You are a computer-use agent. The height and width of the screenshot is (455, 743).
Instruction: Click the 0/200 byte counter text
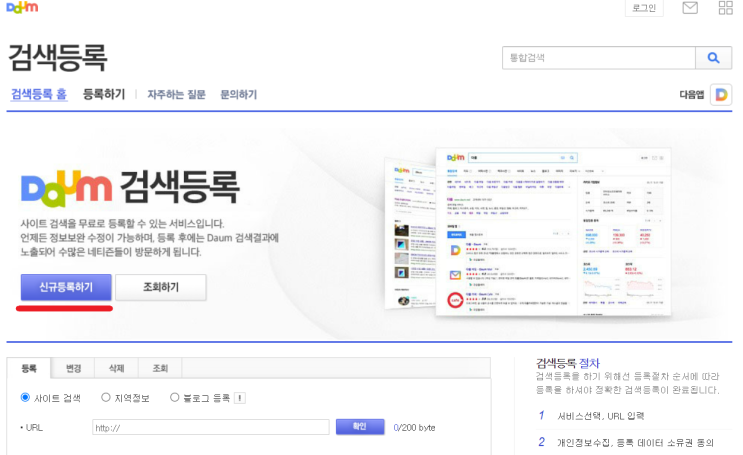click(415, 428)
